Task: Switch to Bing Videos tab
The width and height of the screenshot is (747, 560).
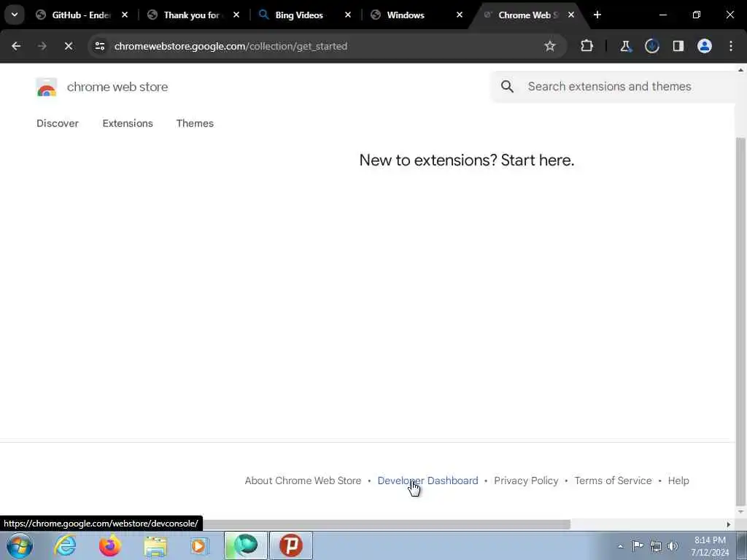Action: pyautogui.click(x=299, y=15)
